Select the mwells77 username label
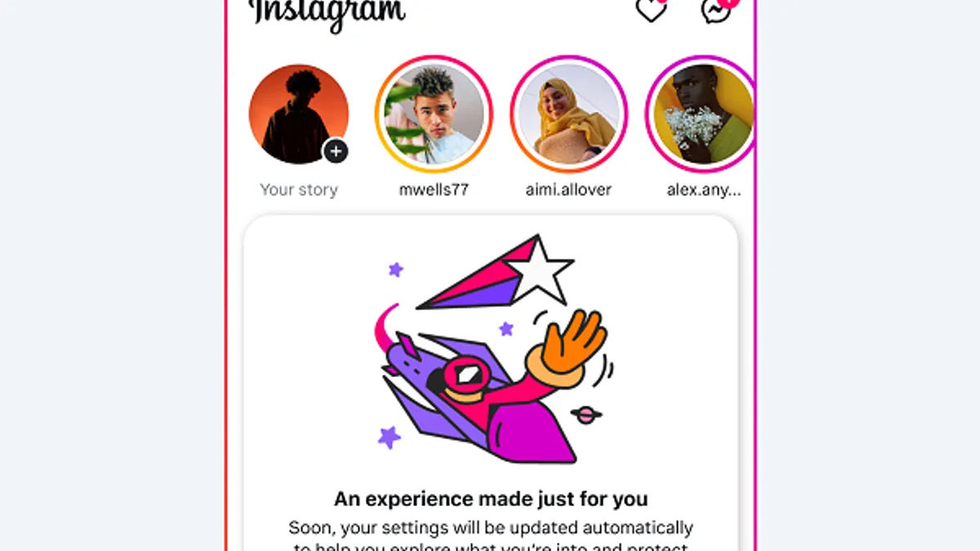The height and width of the screenshot is (551, 980). coord(434,189)
